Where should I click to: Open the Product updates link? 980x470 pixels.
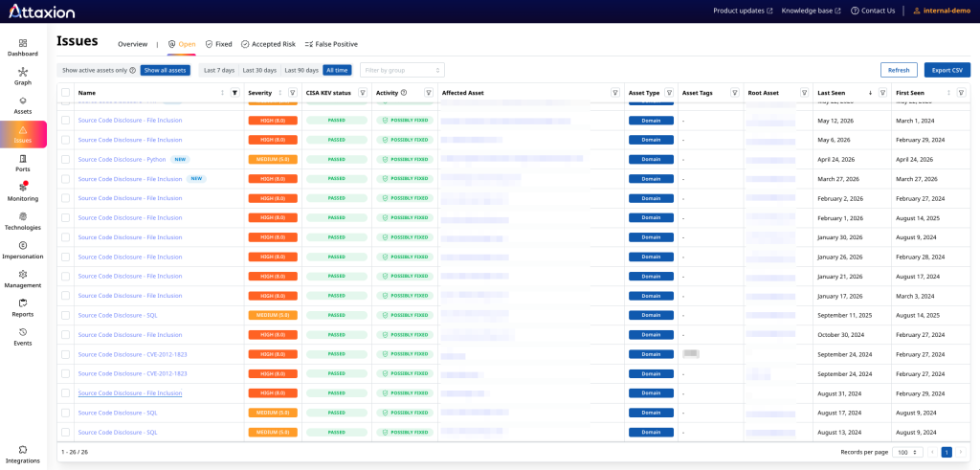click(x=743, y=11)
